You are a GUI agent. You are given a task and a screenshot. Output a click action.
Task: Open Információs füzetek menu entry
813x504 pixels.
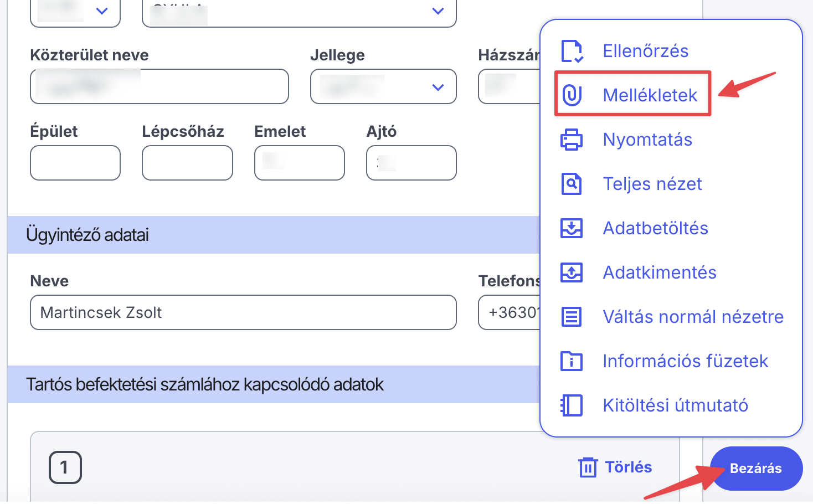(x=685, y=361)
